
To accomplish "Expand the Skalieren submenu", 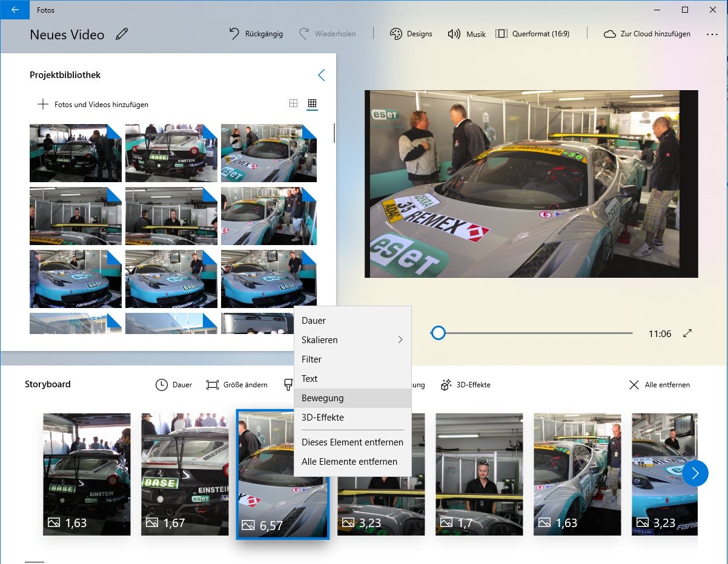I will click(x=352, y=340).
